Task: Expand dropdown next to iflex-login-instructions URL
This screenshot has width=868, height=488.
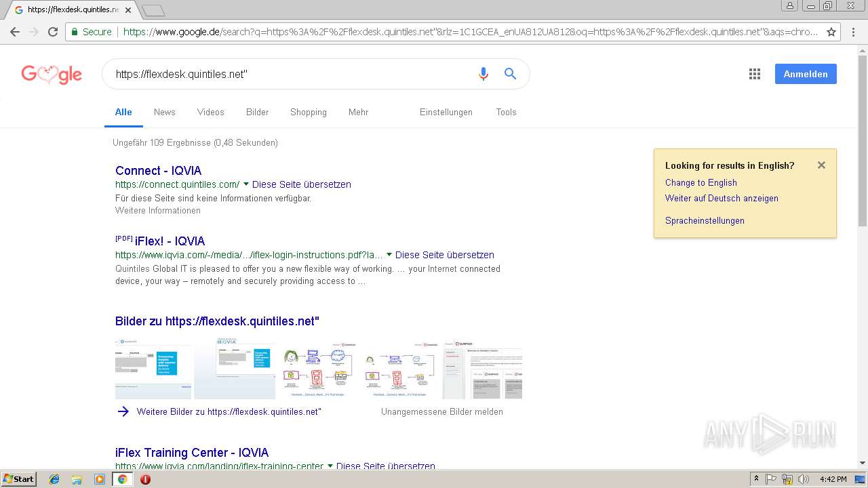Action: tap(389, 255)
